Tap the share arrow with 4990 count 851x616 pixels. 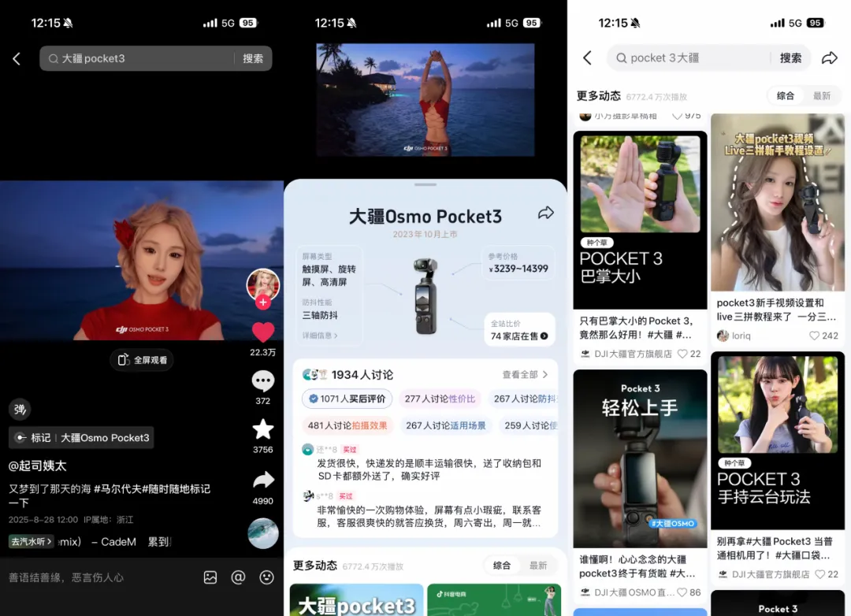(x=262, y=480)
